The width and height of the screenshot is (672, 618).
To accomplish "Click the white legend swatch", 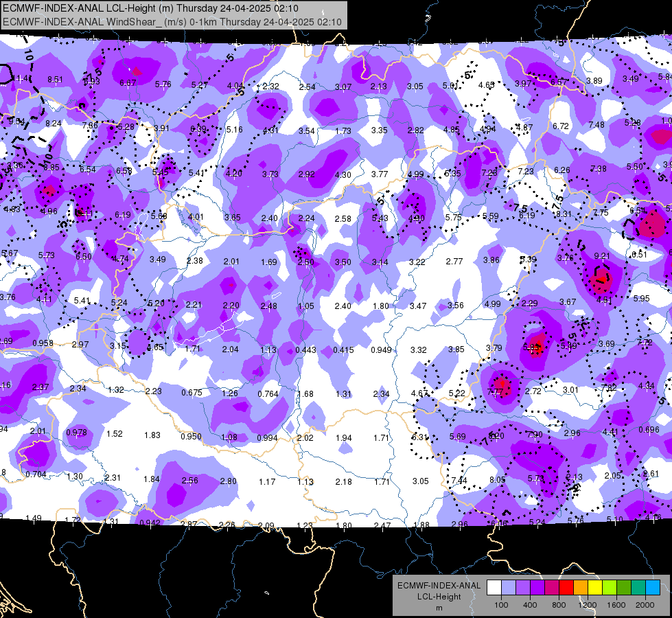I will 494,588.
